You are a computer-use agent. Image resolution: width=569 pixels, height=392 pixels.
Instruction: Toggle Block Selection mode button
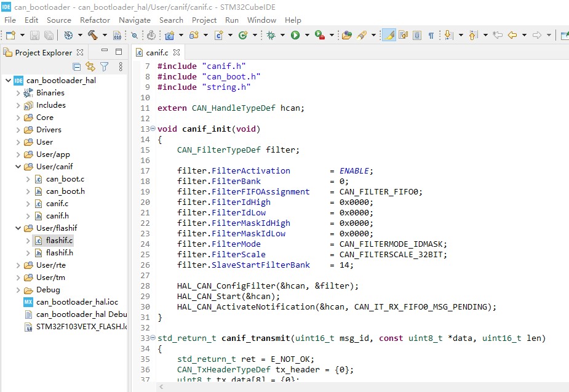coord(417,35)
